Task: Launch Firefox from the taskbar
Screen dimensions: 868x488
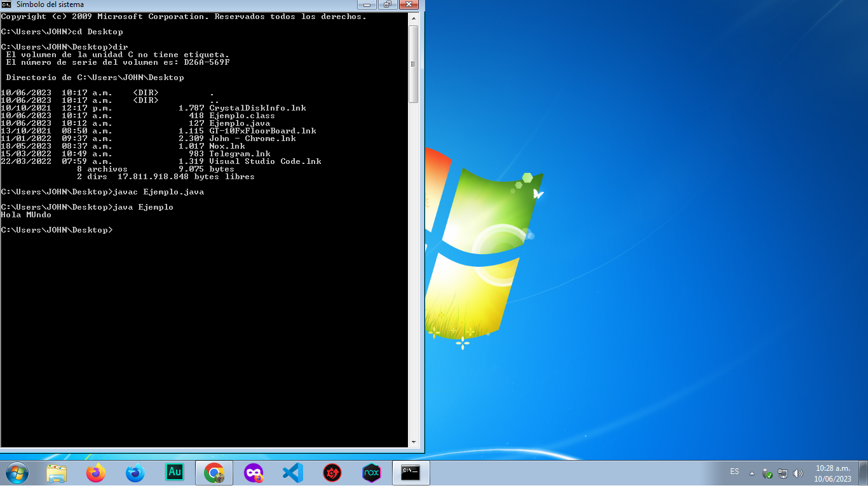Action: [96, 473]
